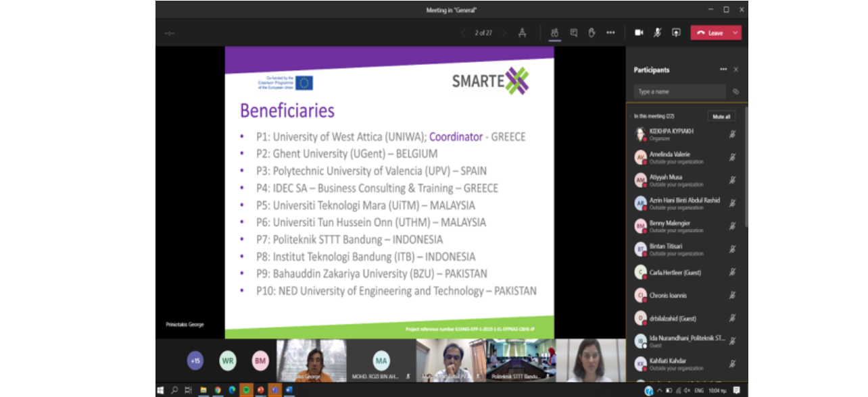The image size is (868, 397).
Task: Select participant Atiyyah Musa
Action: tap(685, 180)
